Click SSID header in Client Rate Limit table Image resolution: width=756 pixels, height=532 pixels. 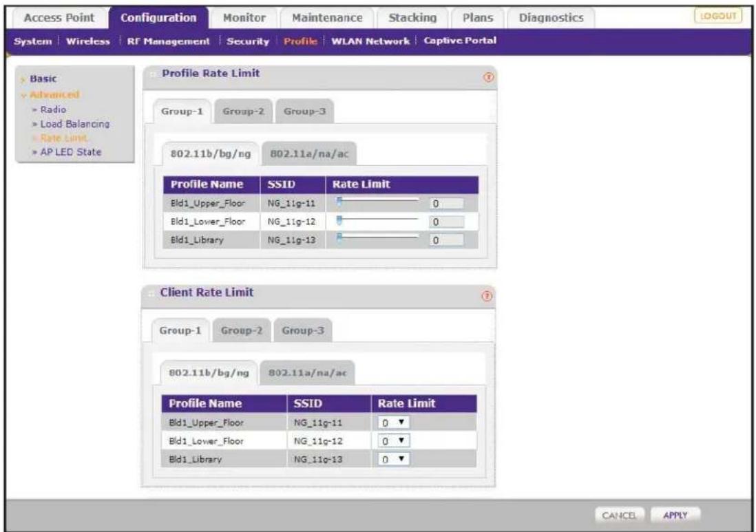[x=308, y=404]
